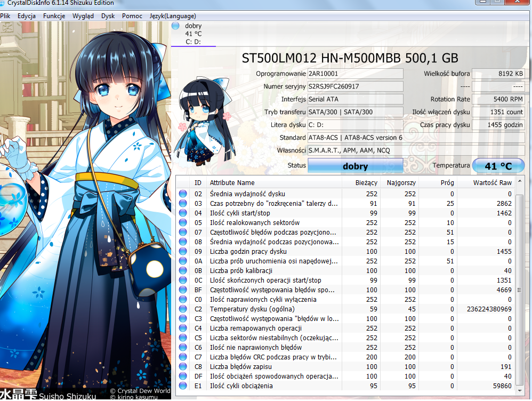Click the serial number field S2RSJ9FC260917
Viewport: 532px width, 401px height.
[355, 86]
